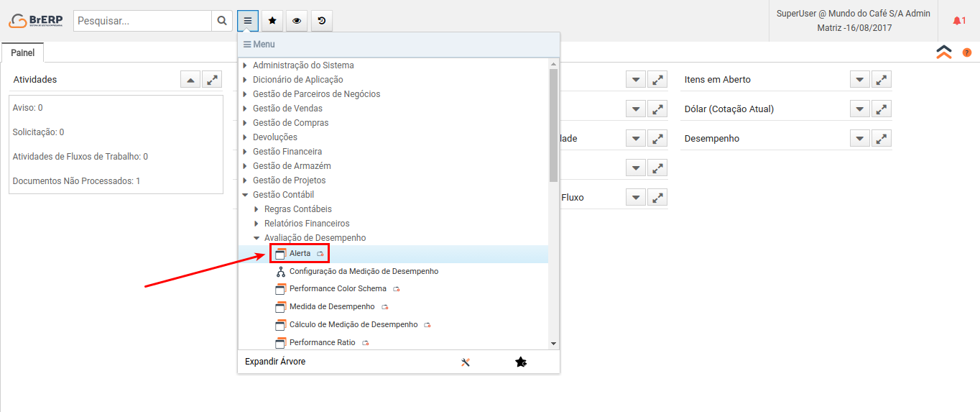
Task: Expand Devoluções tree node
Action: coord(245,137)
